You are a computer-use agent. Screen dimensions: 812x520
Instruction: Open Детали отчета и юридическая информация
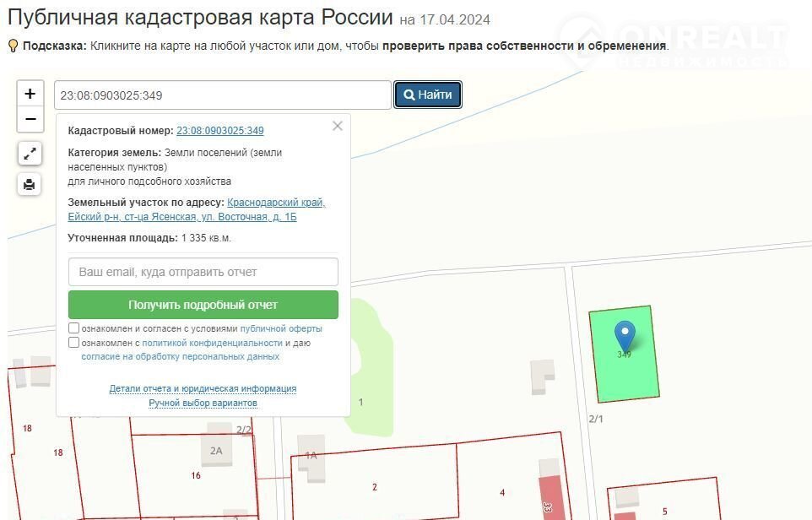click(203, 388)
